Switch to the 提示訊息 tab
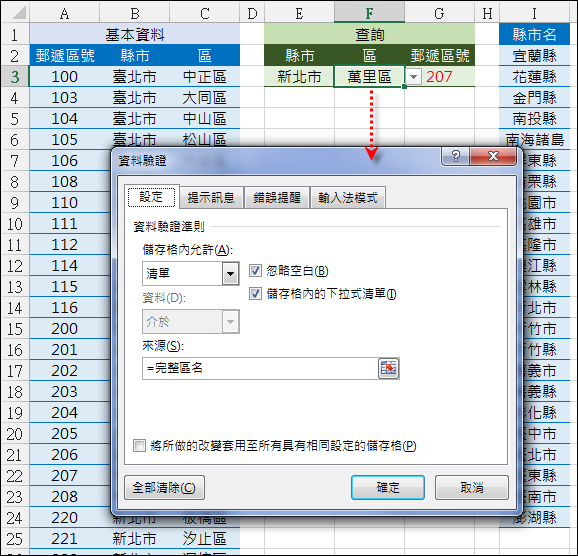This screenshot has width=578, height=556. [211, 198]
